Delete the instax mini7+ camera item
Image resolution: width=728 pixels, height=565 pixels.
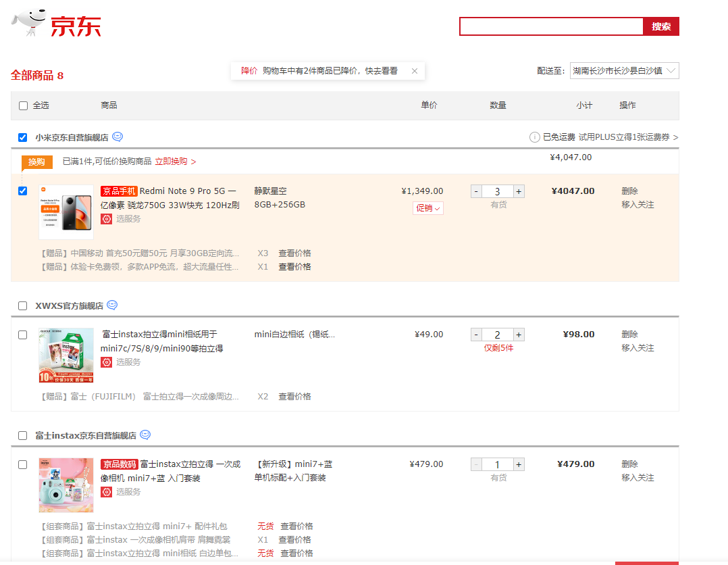pos(629,464)
